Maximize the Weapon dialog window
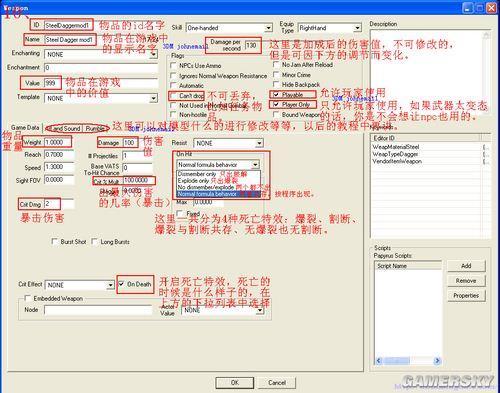This screenshot has height=393, width=500. 480,7
